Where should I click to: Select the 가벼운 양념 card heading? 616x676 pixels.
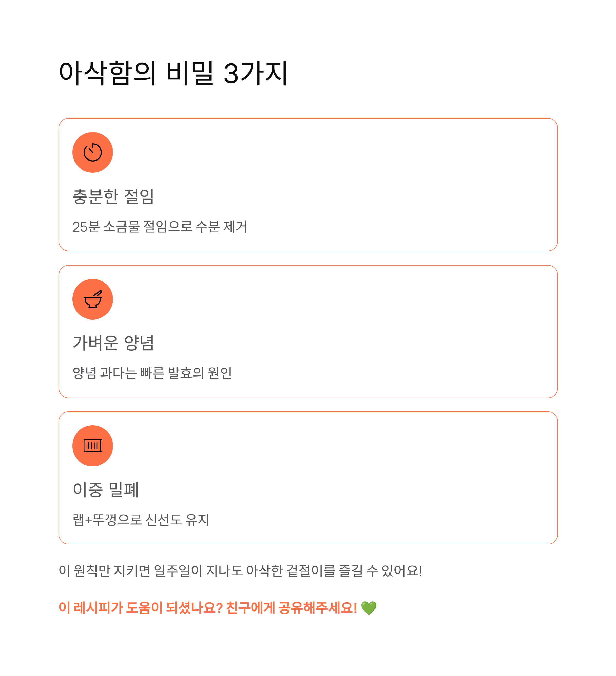[x=113, y=343]
